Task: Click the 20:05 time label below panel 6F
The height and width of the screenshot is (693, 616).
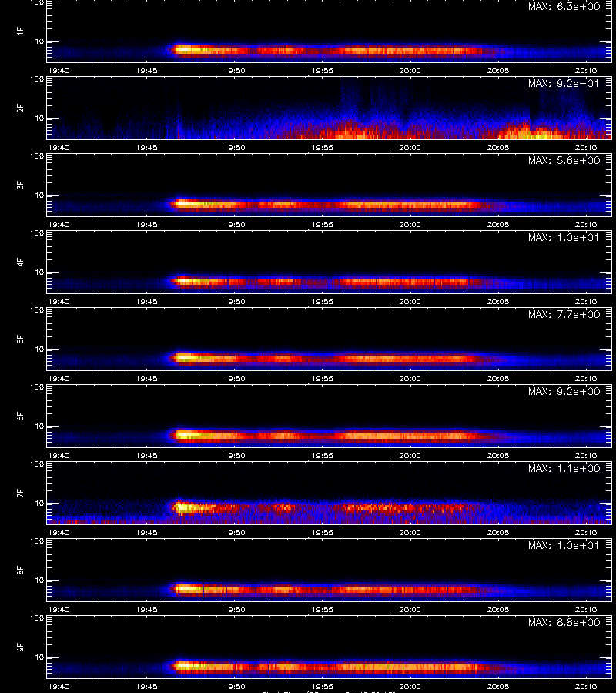Action: pos(498,455)
